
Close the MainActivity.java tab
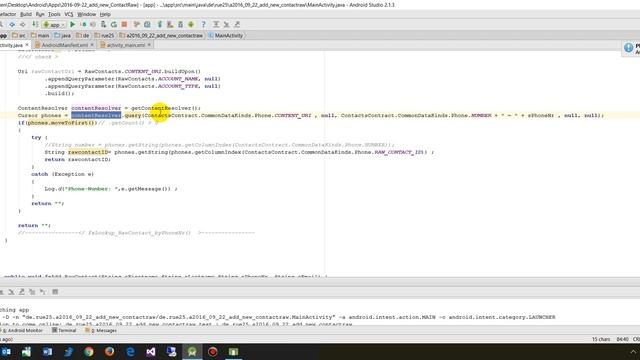(27, 45)
